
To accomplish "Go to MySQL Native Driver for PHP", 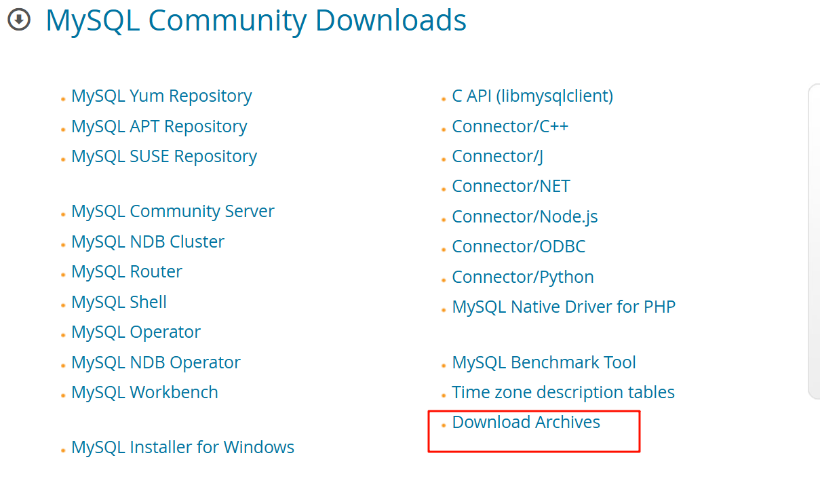I will [x=564, y=307].
